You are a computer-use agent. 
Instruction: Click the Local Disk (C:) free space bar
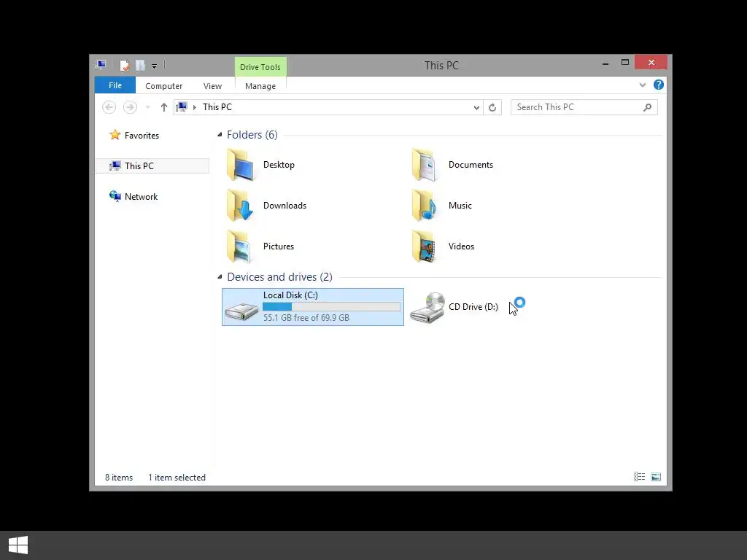pos(332,307)
